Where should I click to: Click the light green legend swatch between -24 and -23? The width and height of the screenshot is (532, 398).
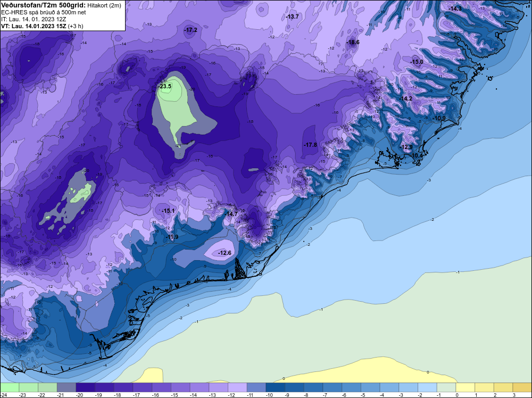pos(10,387)
